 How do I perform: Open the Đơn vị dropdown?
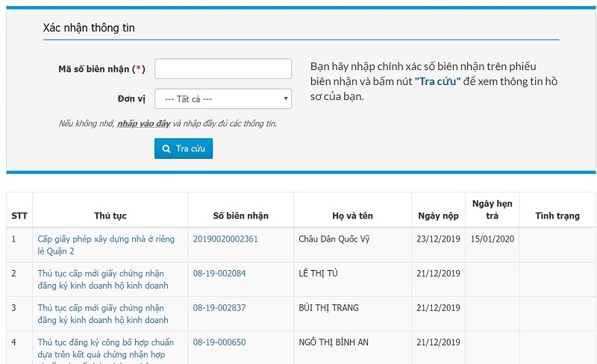[x=223, y=99]
